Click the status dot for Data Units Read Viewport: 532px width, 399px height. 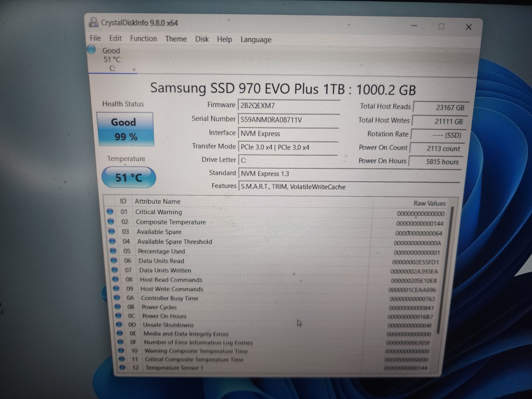point(114,260)
